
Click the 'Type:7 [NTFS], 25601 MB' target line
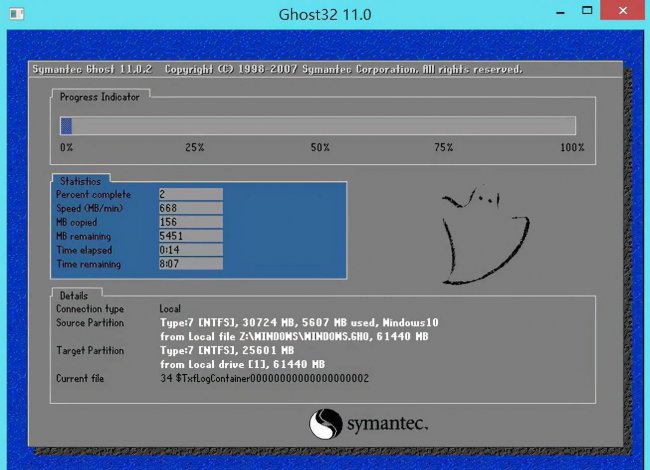pos(227,351)
